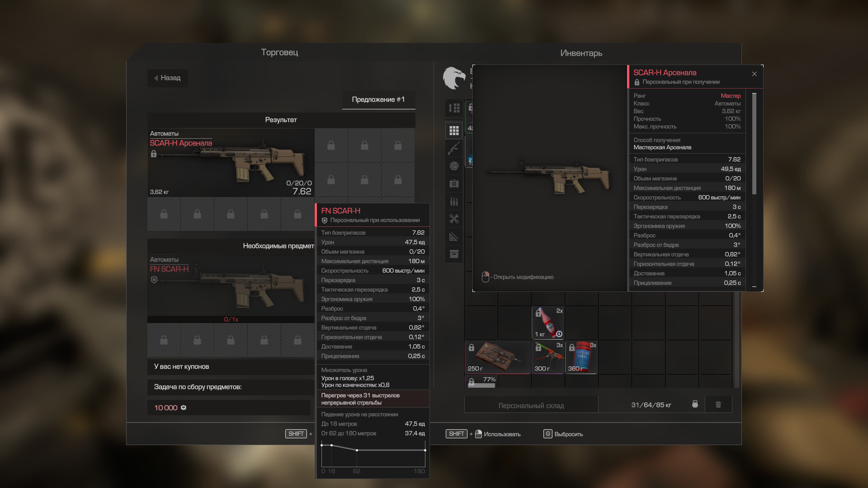Click the inventory grid scrollbar
The image size is (868, 488).
click(x=737, y=339)
